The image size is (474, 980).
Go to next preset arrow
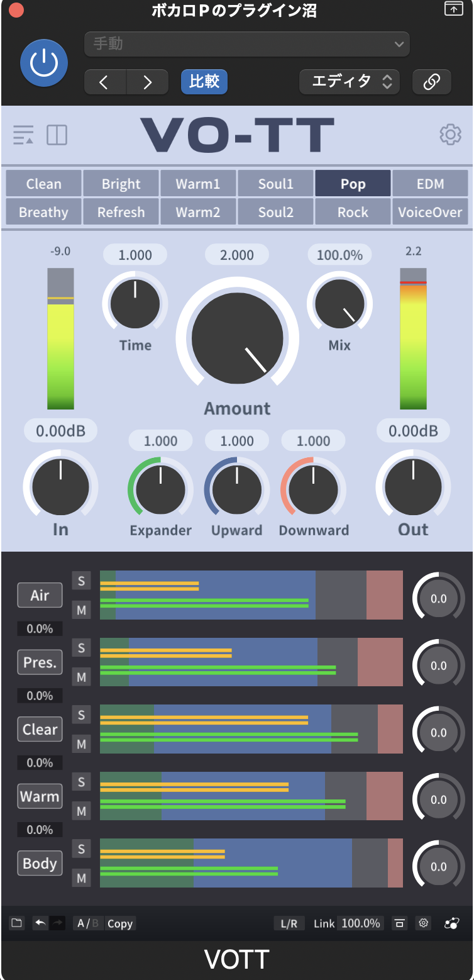click(148, 82)
